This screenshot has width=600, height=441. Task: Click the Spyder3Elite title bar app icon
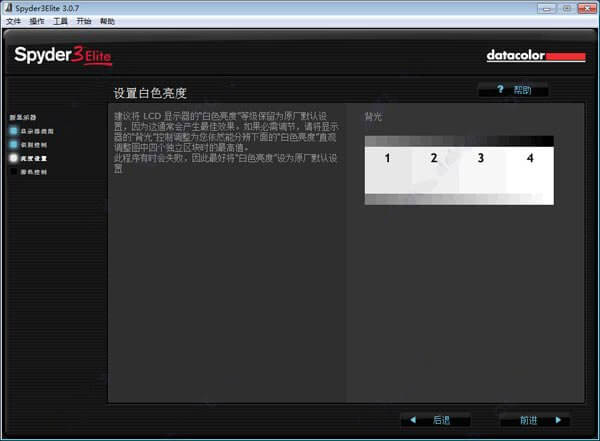point(8,7)
